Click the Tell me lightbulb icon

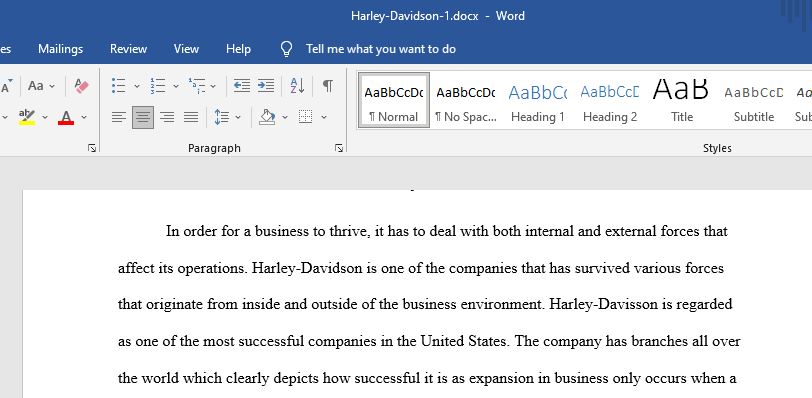[286, 49]
